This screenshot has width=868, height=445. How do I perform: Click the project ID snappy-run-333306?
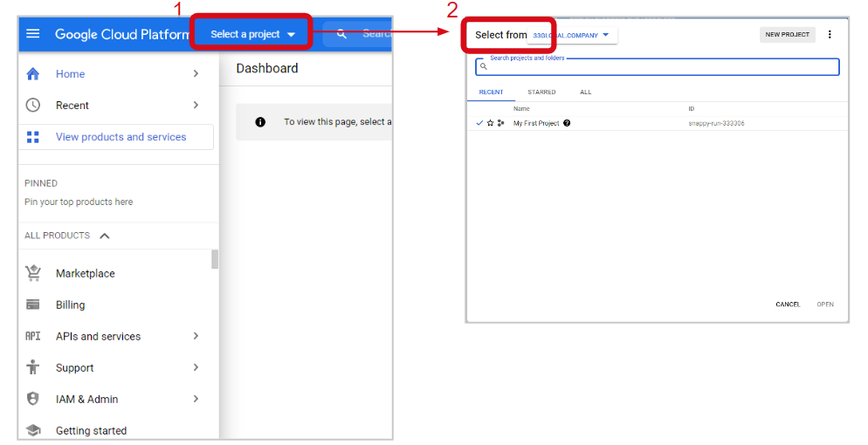click(716, 123)
